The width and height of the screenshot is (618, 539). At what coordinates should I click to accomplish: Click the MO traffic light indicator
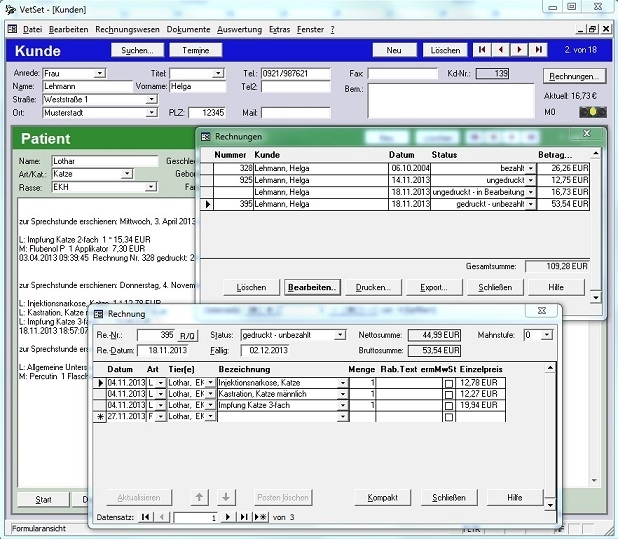click(x=593, y=112)
